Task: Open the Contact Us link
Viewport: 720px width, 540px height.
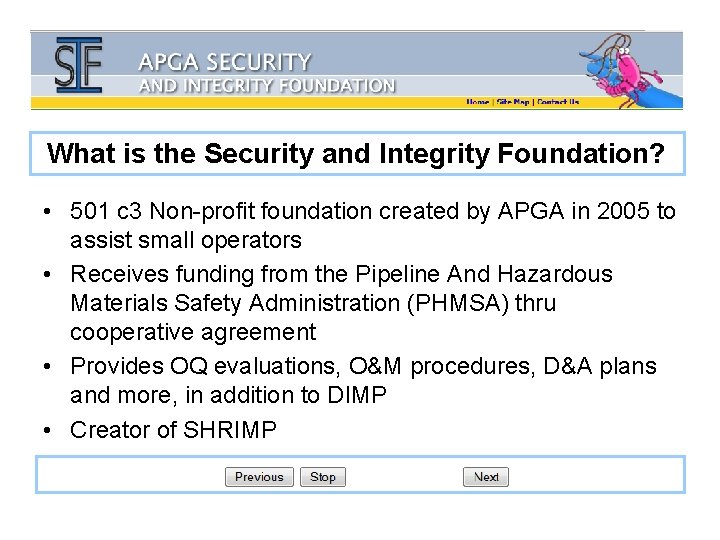Action: pyautogui.click(x=558, y=102)
